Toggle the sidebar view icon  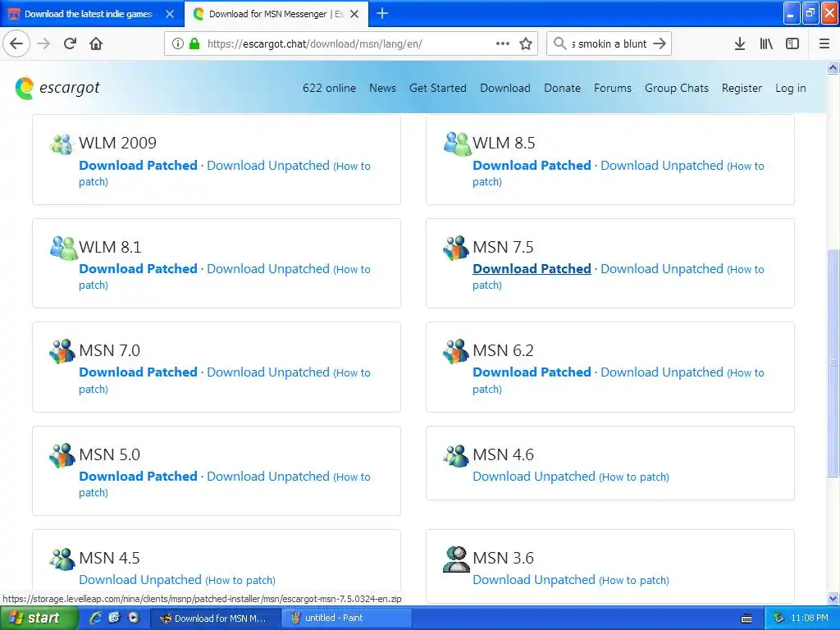[792, 44]
